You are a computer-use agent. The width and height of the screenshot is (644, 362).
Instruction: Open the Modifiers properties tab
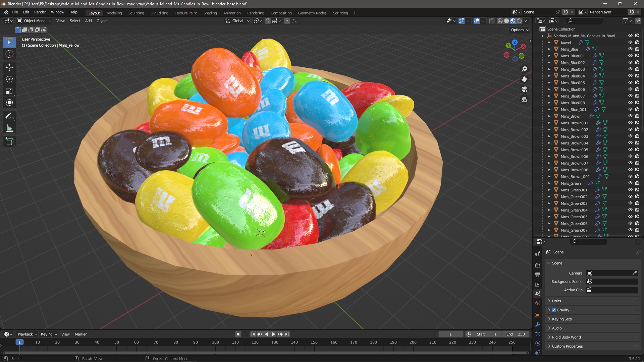coord(538,324)
